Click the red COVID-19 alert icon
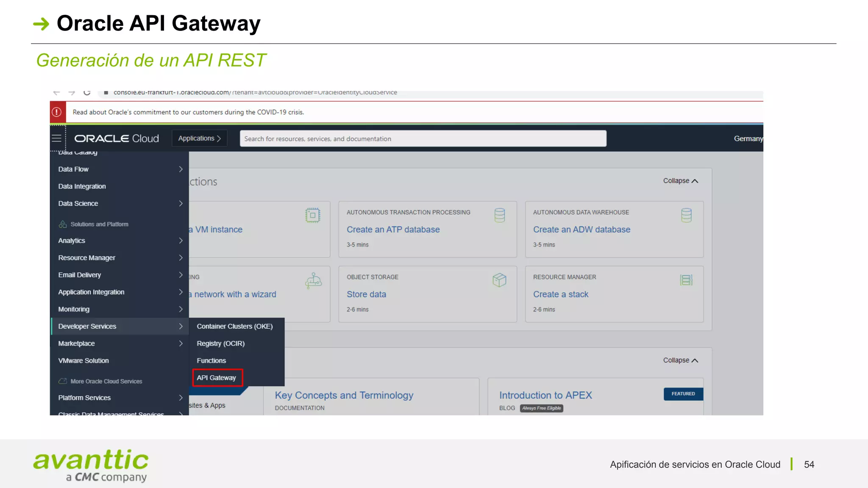Image resolution: width=868 pixels, height=488 pixels. (57, 112)
